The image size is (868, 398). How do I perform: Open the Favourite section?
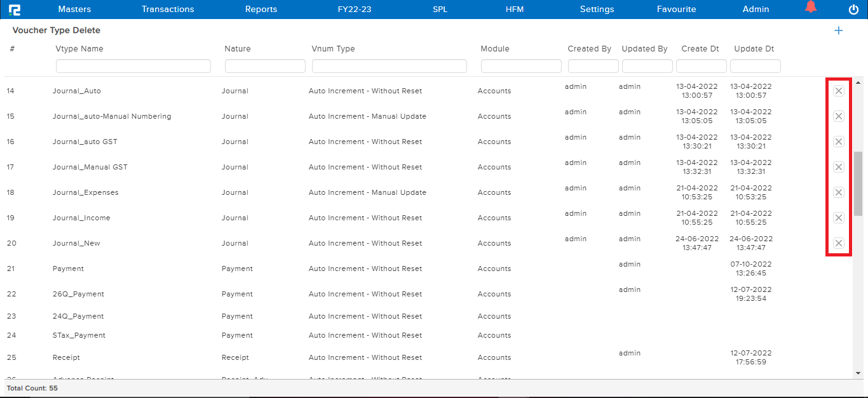pyautogui.click(x=676, y=9)
